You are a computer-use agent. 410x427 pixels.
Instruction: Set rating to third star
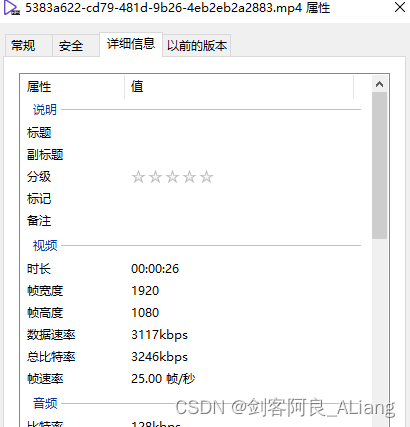coord(172,177)
